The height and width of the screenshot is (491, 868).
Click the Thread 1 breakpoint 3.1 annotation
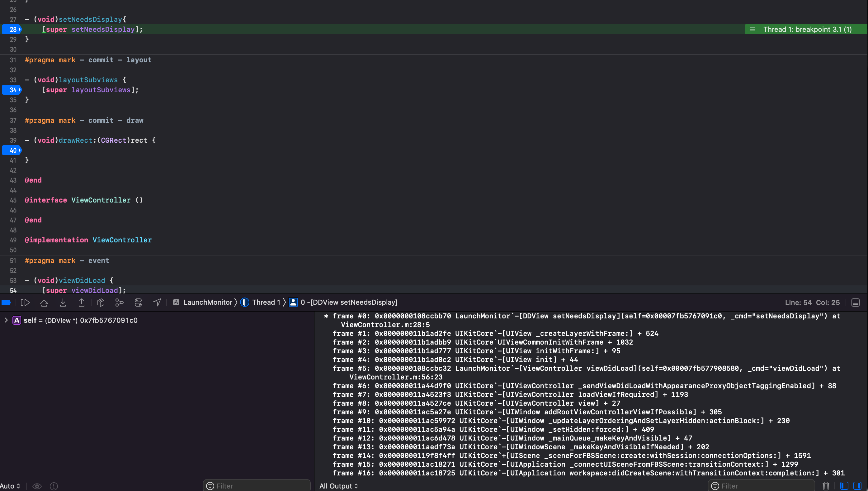(x=807, y=29)
